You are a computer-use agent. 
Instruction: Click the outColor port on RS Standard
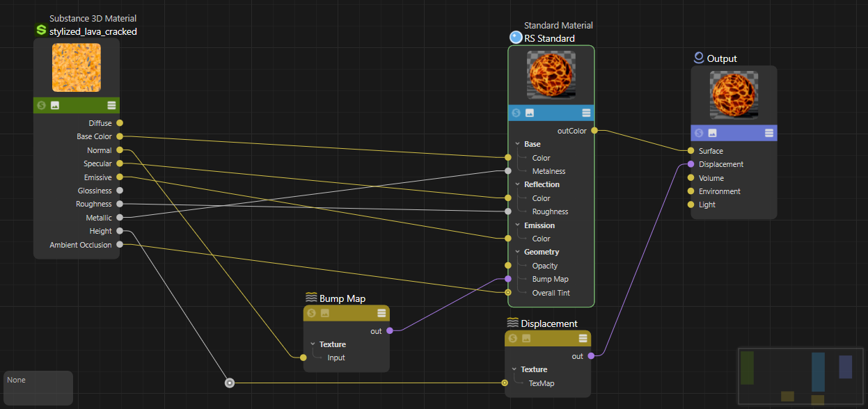click(x=594, y=130)
